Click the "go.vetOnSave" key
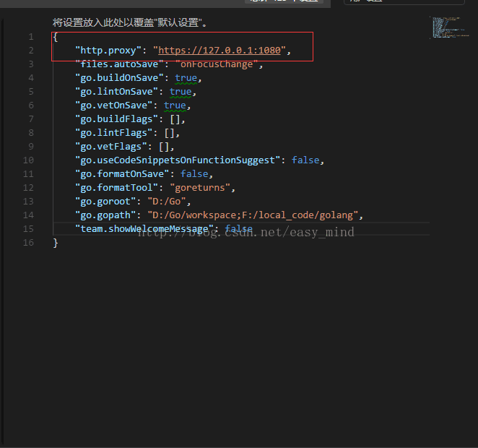Screen dimensions: 478x448 tap(113, 105)
